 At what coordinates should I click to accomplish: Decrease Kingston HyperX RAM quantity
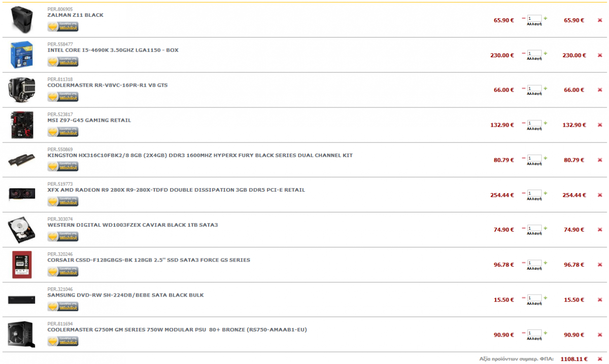click(x=524, y=158)
